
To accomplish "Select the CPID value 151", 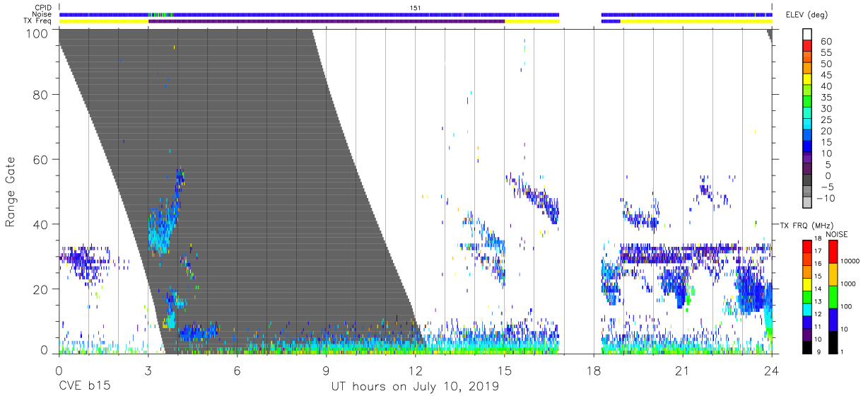I will (416, 7).
